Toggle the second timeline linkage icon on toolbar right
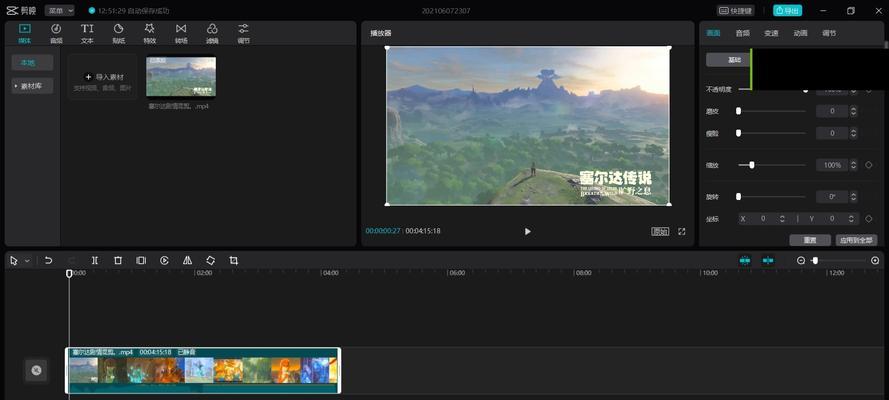This screenshot has width=889, height=400. click(768, 260)
